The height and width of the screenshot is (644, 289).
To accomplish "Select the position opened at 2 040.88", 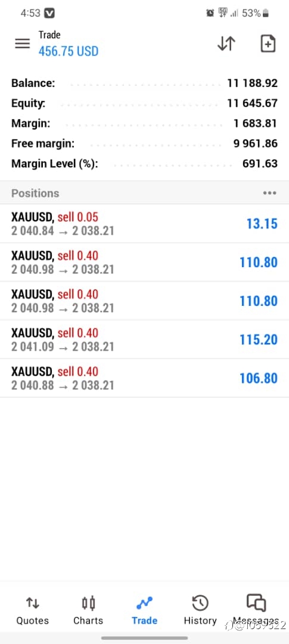I will [144, 378].
